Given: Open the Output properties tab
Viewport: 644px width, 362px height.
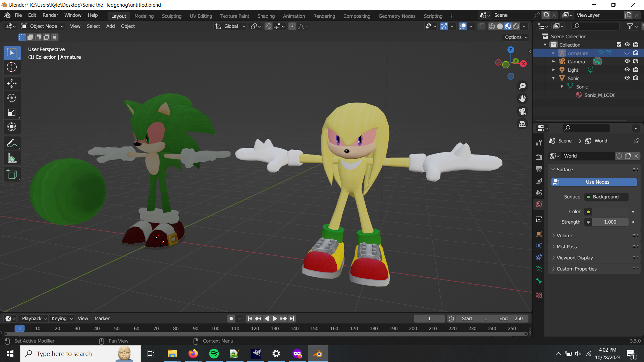Looking at the screenshot, I should coord(539,169).
